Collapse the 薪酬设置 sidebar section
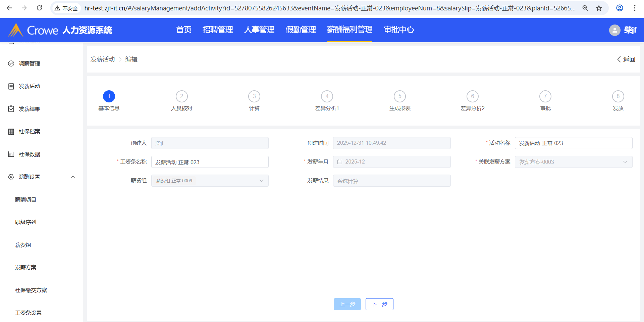 pyautogui.click(x=73, y=177)
